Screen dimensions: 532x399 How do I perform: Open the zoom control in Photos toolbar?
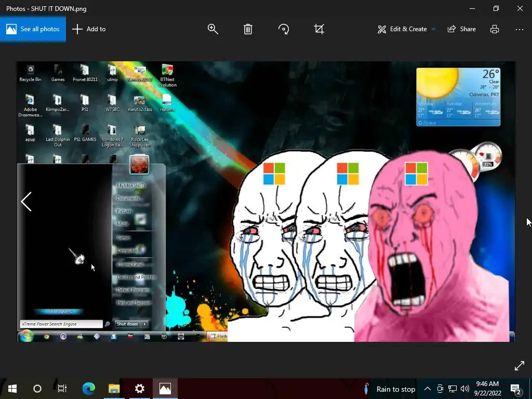[x=212, y=29]
